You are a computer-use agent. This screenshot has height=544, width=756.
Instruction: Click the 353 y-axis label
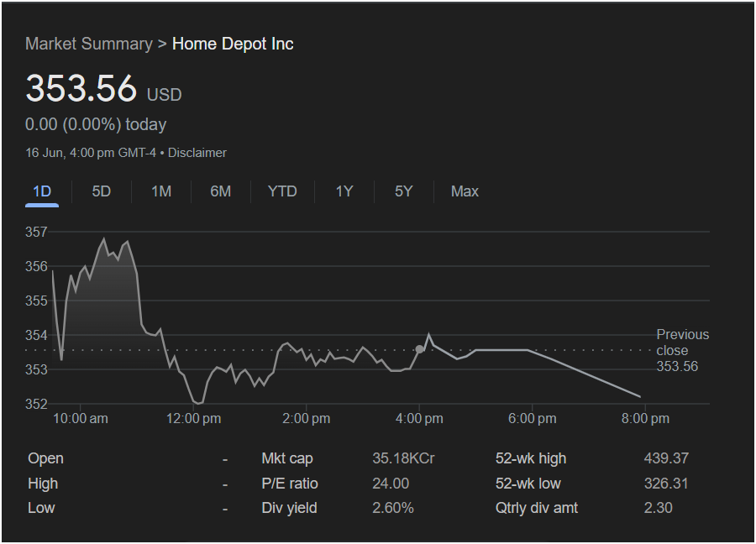click(x=36, y=369)
